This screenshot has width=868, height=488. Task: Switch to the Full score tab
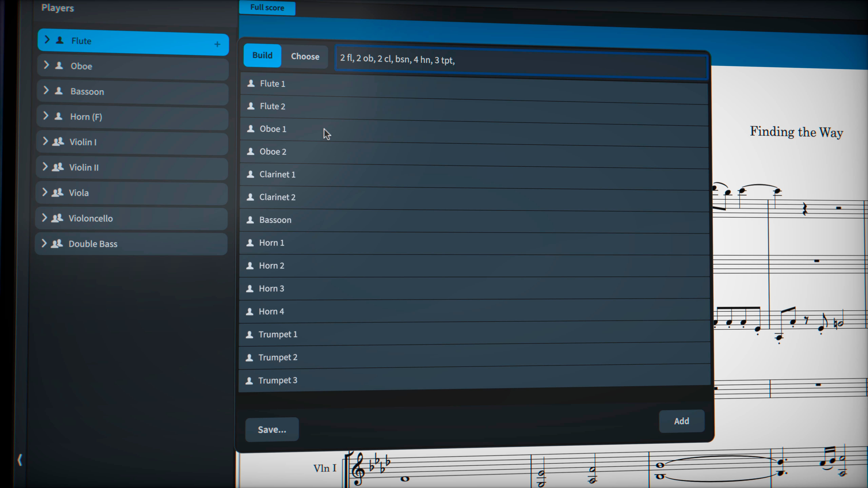pyautogui.click(x=267, y=8)
